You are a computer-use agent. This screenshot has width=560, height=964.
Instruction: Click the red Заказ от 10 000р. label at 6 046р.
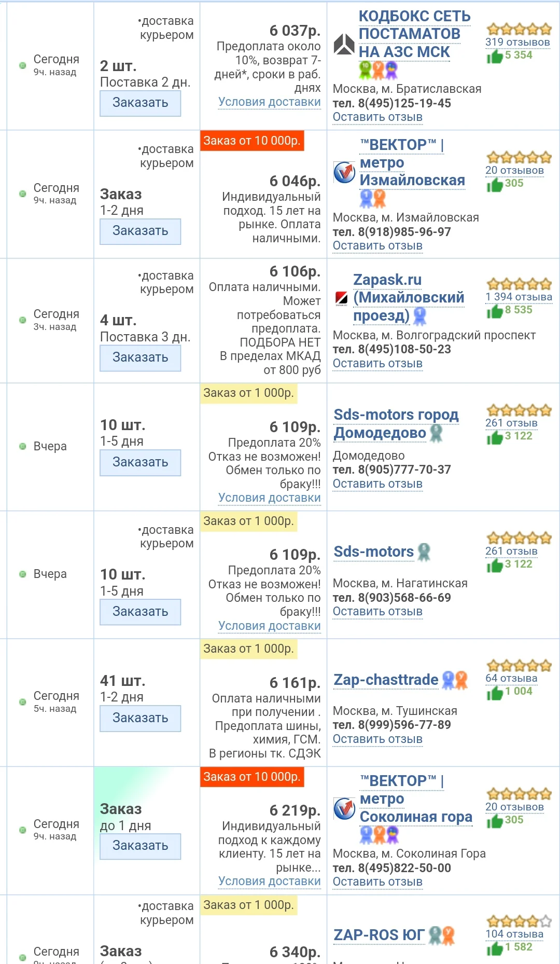tap(252, 141)
